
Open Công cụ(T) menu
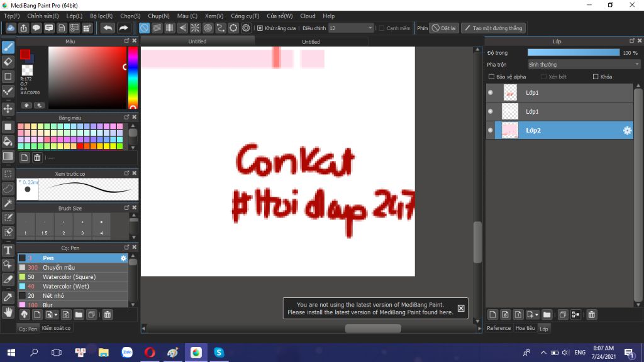pyautogui.click(x=245, y=16)
